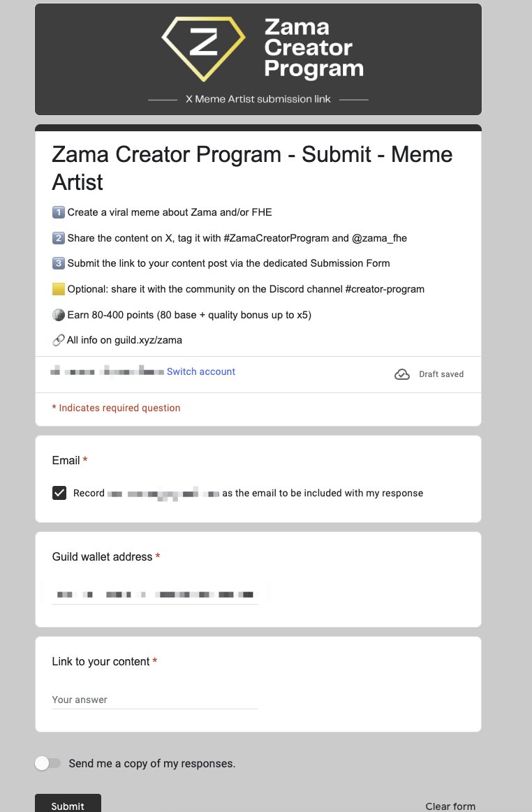Click the Switch account link

click(x=201, y=371)
